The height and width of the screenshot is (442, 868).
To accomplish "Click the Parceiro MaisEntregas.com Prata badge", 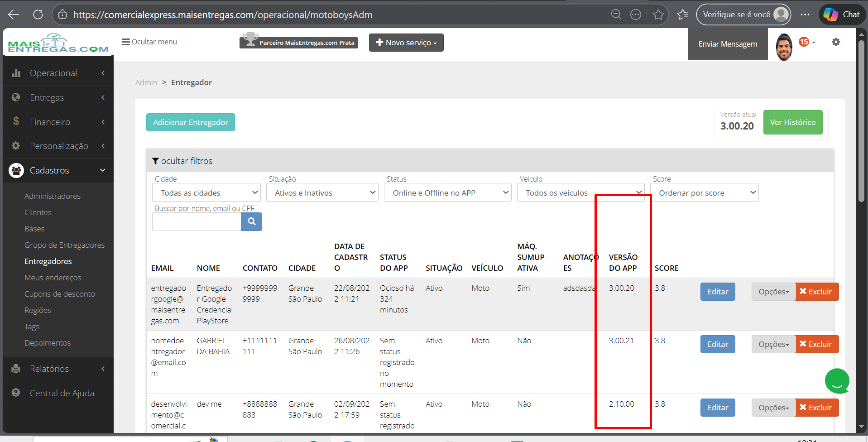I will (x=299, y=42).
